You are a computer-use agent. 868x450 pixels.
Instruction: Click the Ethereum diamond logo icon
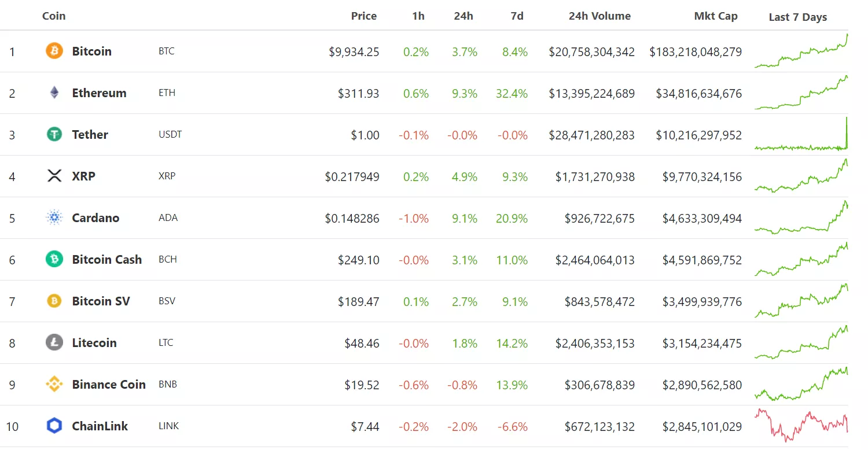tap(54, 93)
